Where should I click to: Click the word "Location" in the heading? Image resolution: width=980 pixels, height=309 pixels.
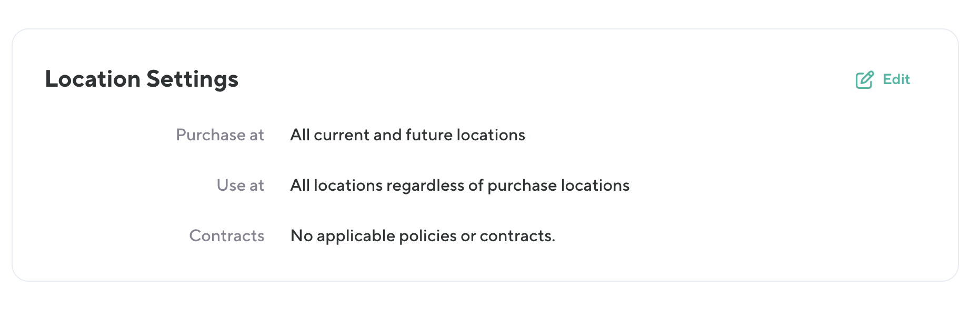point(93,79)
